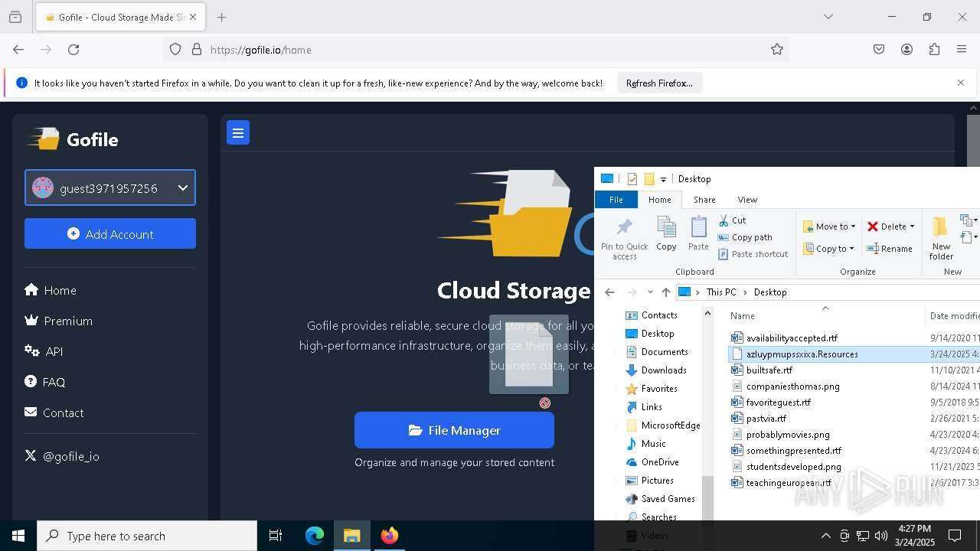Viewport: 980px width, 551px height.
Task: Open API page in Gofile sidebar
Action: (44, 351)
